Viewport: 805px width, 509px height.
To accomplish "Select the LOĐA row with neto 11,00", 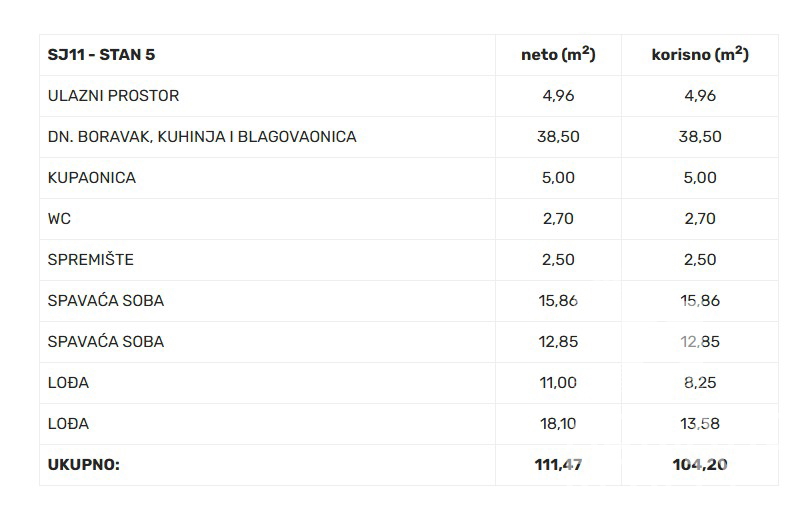I will point(409,383).
